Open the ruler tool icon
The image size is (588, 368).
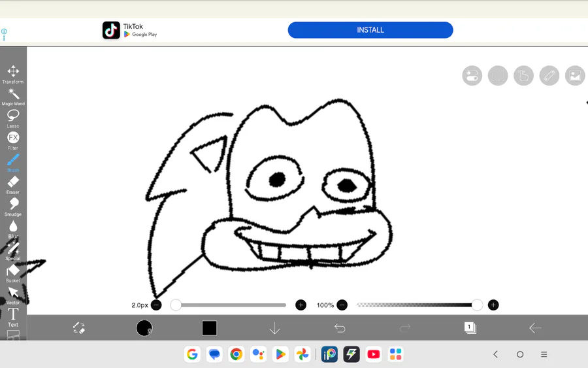549,76
